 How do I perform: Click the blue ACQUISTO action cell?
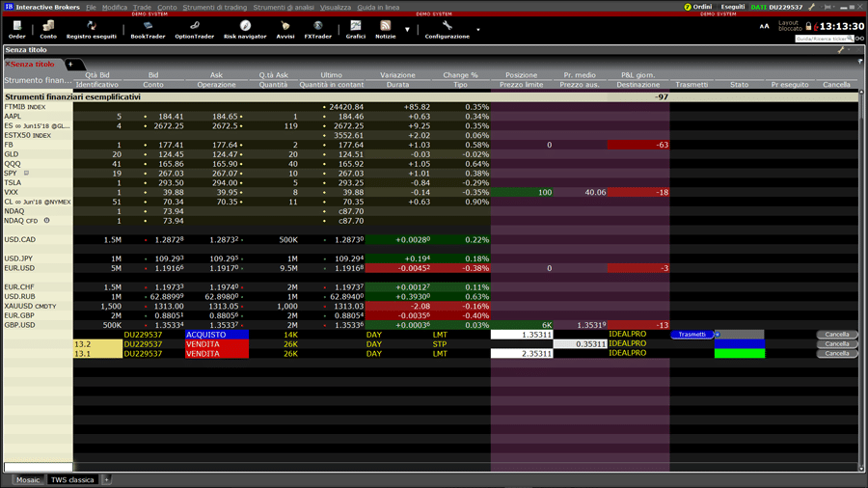click(x=216, y=335)
